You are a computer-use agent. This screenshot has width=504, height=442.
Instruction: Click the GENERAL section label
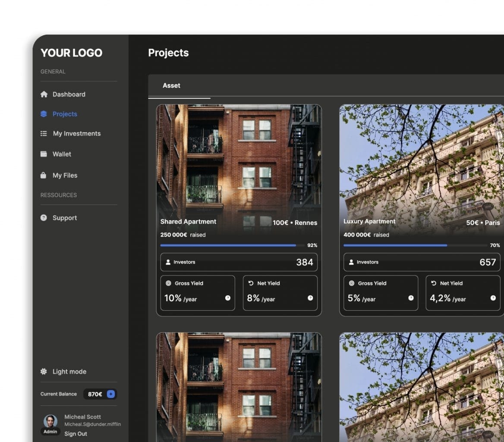coord(53,71)
